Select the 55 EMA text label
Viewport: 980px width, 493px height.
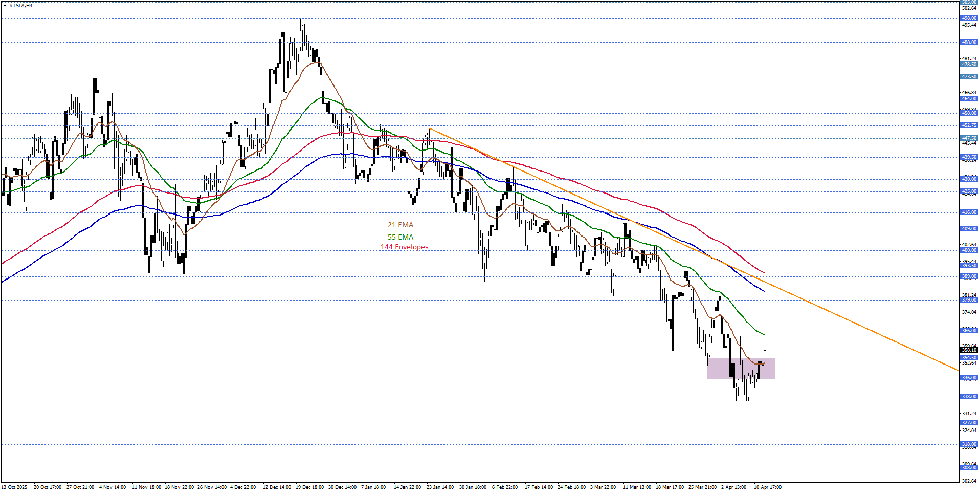(400, 237)
